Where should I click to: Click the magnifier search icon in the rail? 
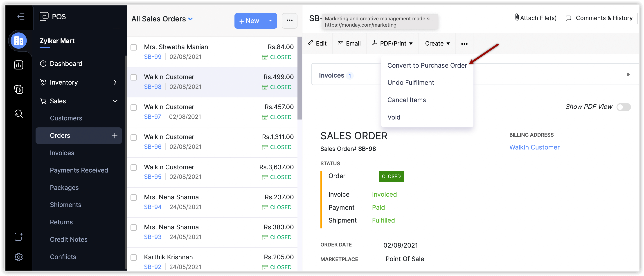coord(19,114)
